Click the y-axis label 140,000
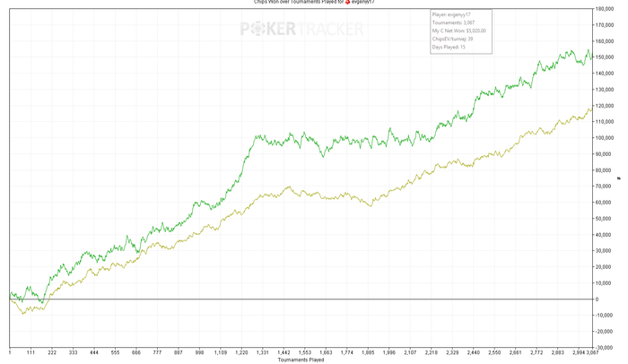Image resolution: width=628 pixels, height=364 pixels. (x=605, y=74)
